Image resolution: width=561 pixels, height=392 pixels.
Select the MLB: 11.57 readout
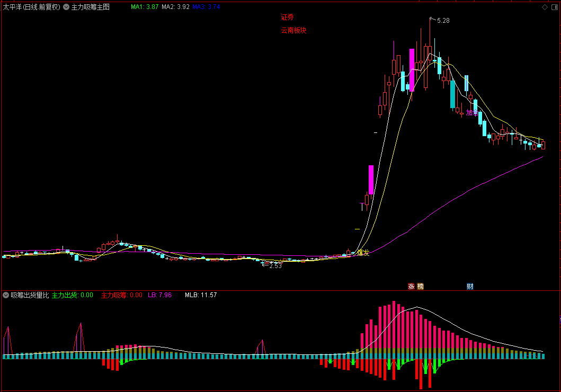pos(201,295)
